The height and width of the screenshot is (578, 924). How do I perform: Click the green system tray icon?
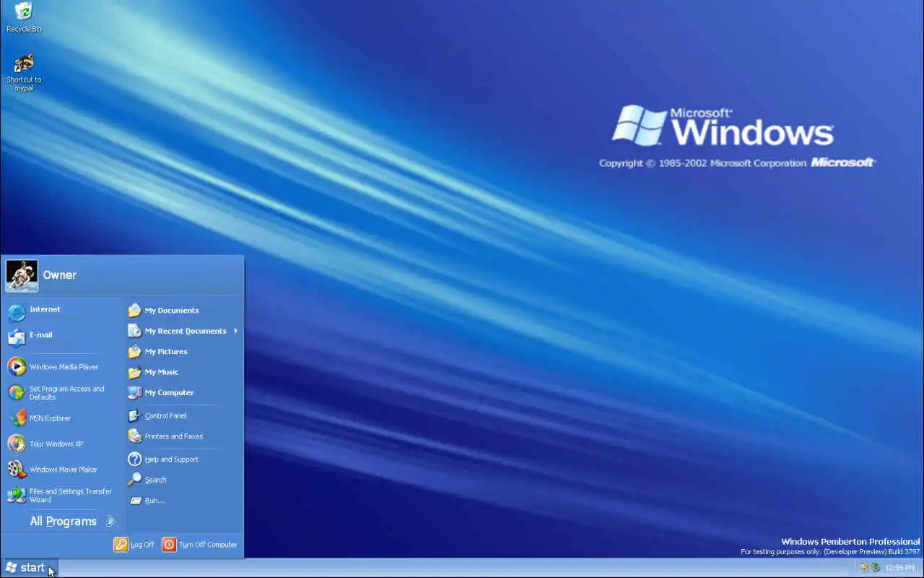point(875,568)
